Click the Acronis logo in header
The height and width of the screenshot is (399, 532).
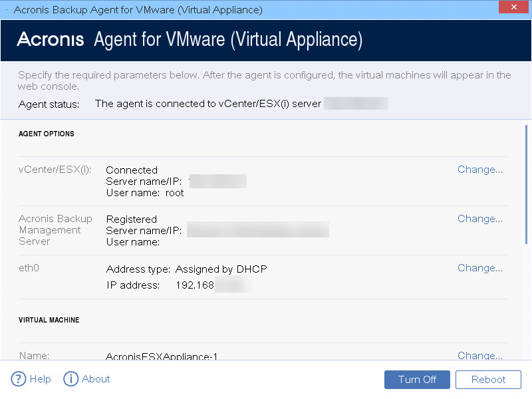[51, 39]
